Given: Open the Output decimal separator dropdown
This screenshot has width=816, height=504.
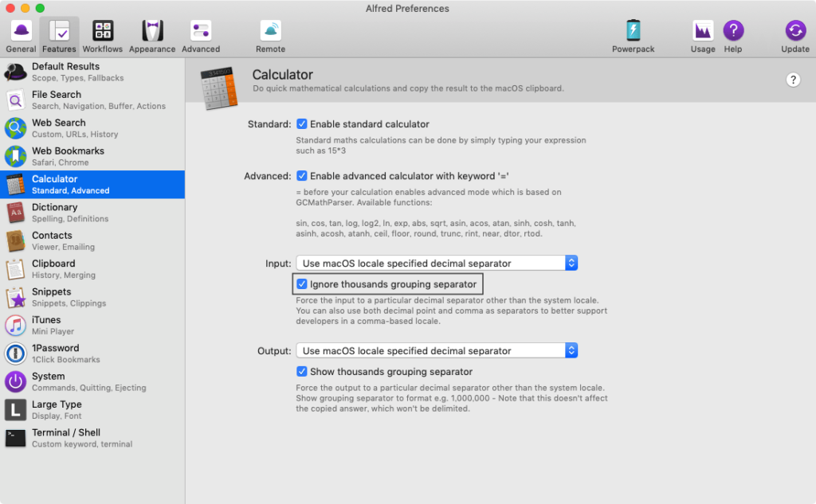Looking at the screenshot, I should [x=437, y=350].
